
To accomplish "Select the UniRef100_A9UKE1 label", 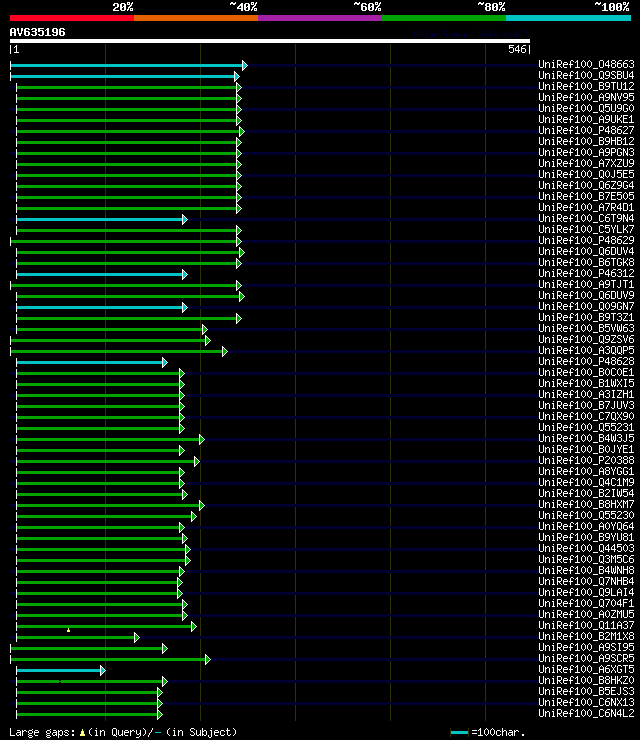I will pyautogui.click(x=586, y=119).
